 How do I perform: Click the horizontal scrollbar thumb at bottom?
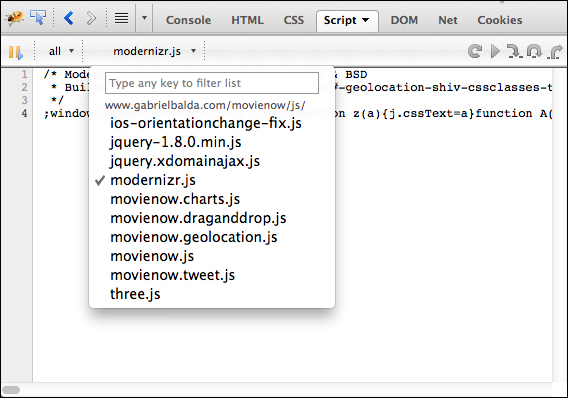point(11,390)
